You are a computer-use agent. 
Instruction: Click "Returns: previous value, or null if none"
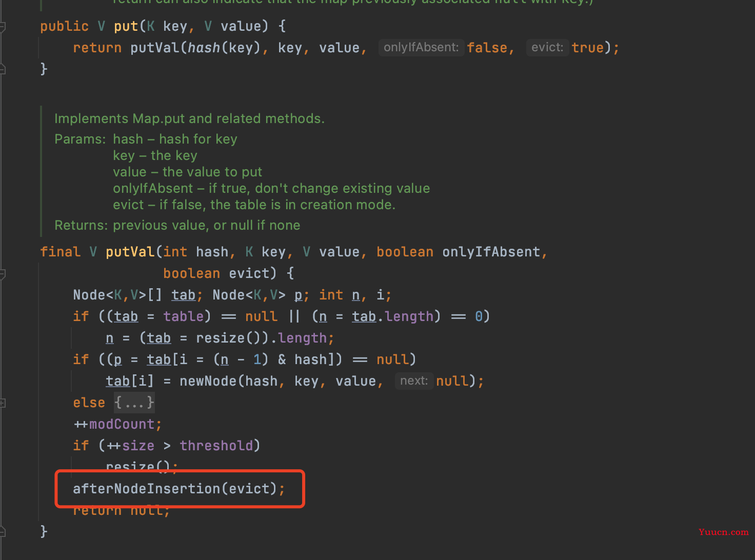pos(177,225)
